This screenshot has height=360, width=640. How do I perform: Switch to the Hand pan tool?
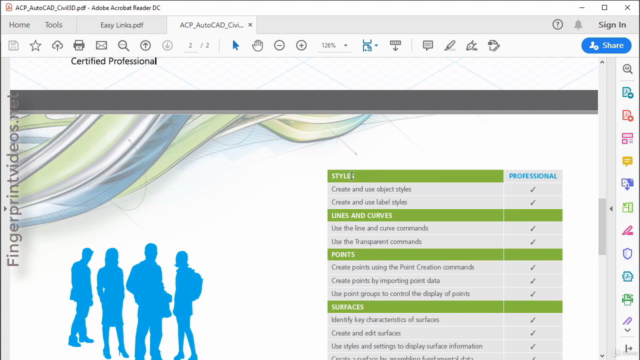pyautogui.click(x=258, y=45)
